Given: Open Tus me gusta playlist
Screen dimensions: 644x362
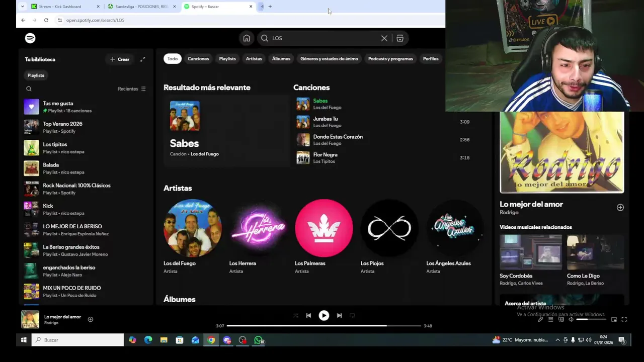Looking at the screenshot, I should click(86, 107).
